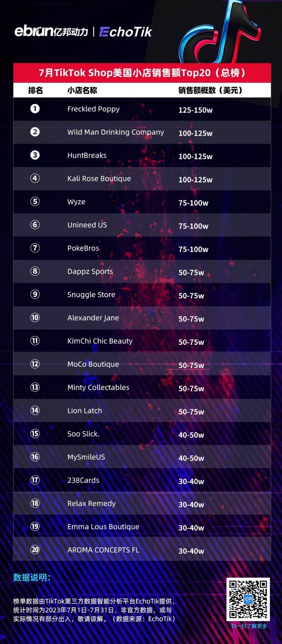This screenshot has width=282, height=644.
Task: Select Wild Man Drinking Company row
Action: [x=142, y=132]
